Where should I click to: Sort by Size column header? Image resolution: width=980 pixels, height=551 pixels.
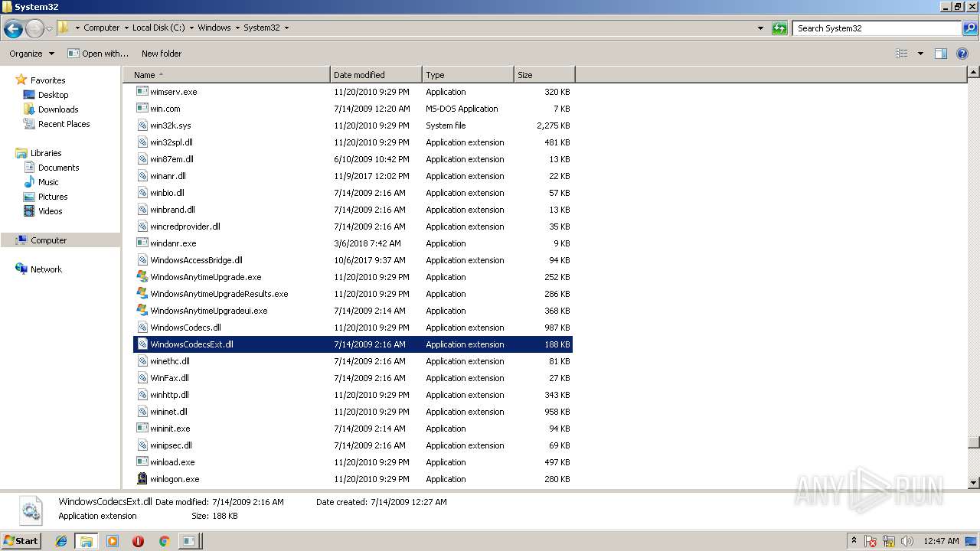544,75
